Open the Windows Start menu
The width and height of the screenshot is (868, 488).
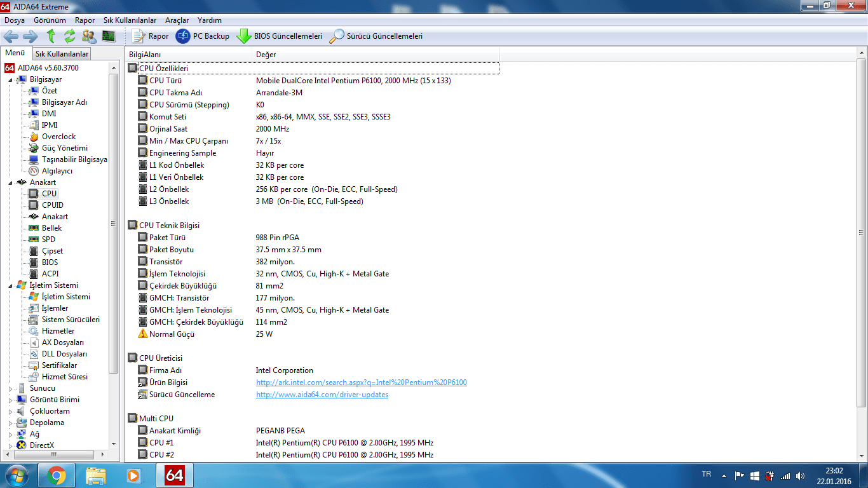coord(16,475)
